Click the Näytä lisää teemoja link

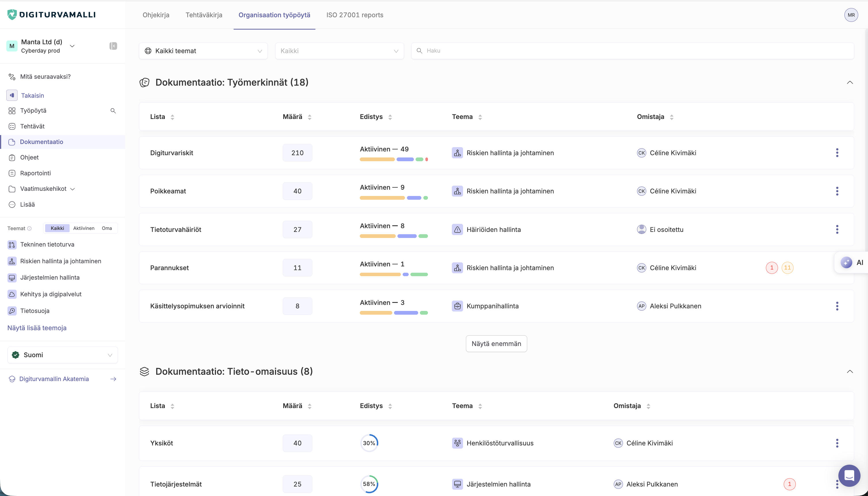click(x=37, y=328)
